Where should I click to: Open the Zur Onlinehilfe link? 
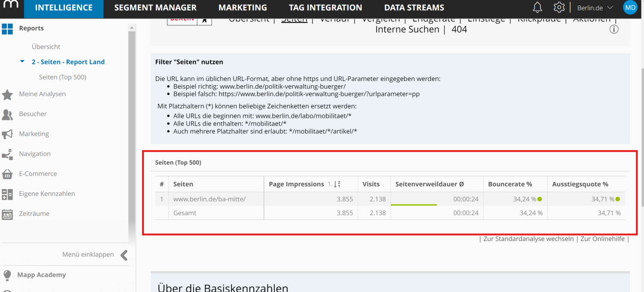(x=603, y=238)
